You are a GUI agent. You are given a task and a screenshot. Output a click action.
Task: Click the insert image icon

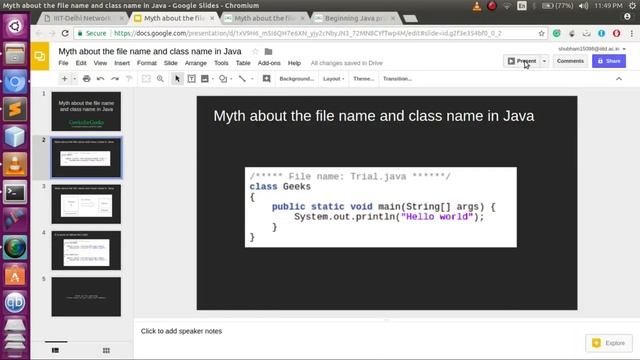pos(205,79)
